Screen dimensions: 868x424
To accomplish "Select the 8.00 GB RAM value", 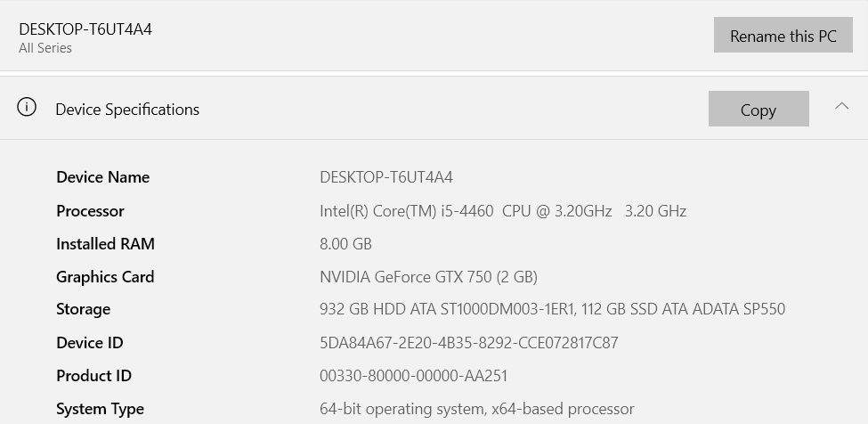I will point(345,244).
